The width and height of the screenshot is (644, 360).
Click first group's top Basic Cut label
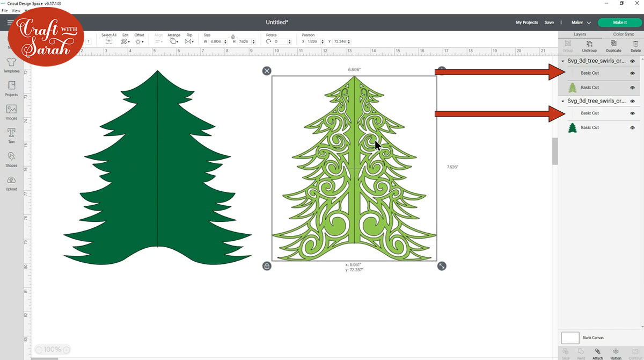[x=590, y=73]
